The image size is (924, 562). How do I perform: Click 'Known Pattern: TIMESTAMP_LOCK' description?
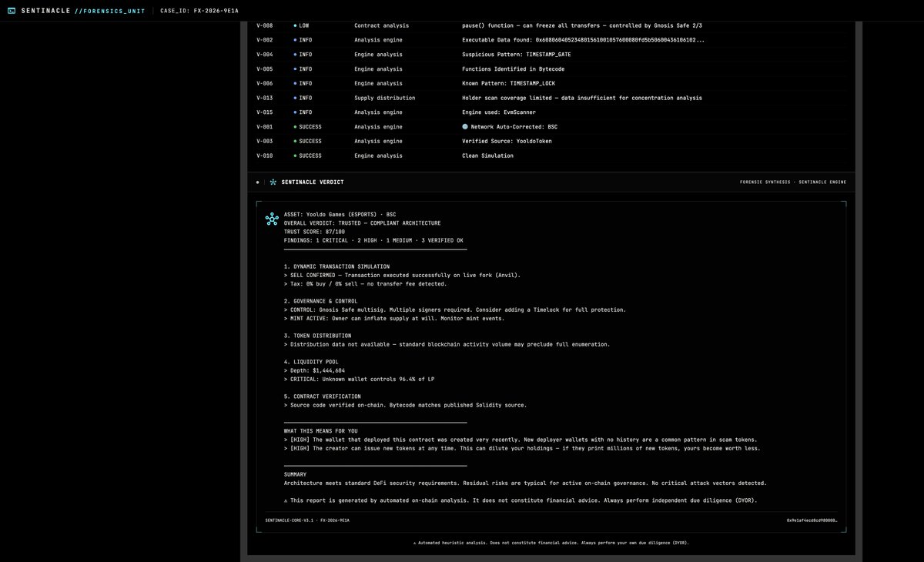pos(508,83)
